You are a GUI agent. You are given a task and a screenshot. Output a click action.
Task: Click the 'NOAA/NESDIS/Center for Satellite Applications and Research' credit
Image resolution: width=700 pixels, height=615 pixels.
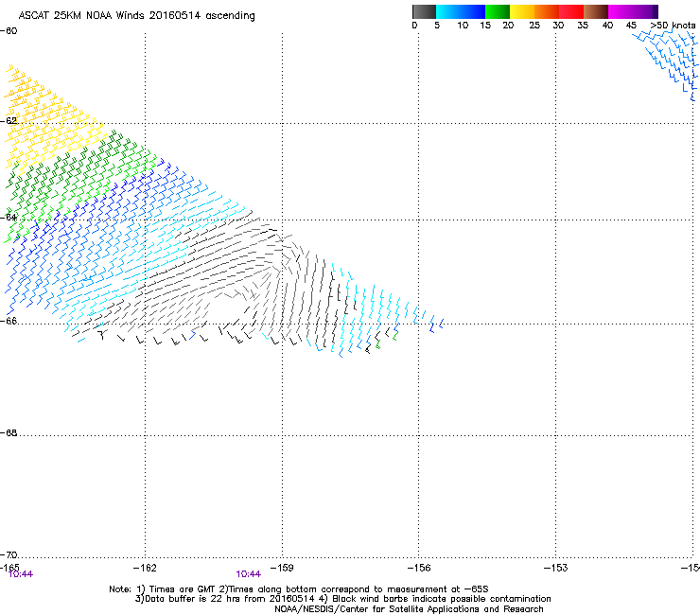(409, 609)
